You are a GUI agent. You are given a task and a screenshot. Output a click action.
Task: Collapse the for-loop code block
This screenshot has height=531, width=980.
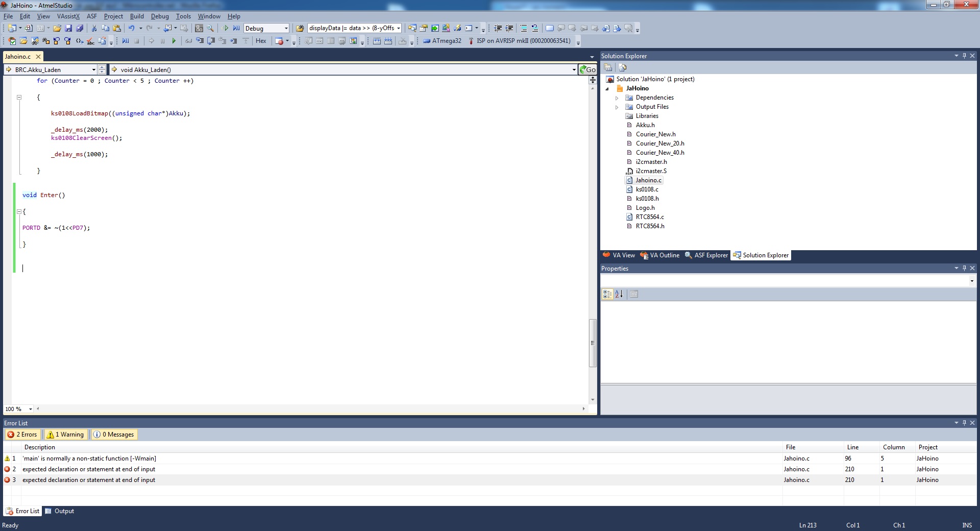(19, 97)
